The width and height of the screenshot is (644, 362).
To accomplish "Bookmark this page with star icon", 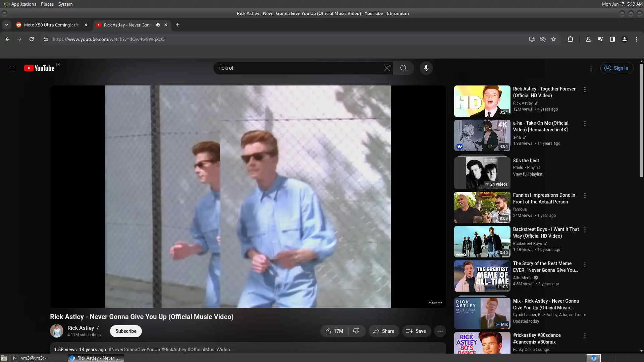I will tap(553, 39).
